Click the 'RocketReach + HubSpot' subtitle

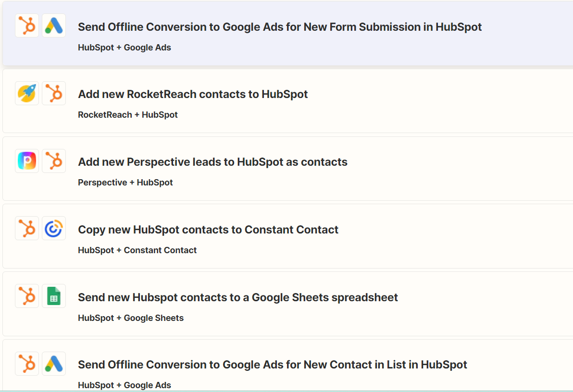(127, 115)
